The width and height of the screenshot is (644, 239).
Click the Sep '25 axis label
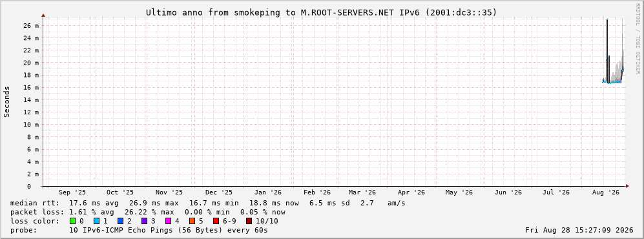pyautogui.click(x=72, y=192)
